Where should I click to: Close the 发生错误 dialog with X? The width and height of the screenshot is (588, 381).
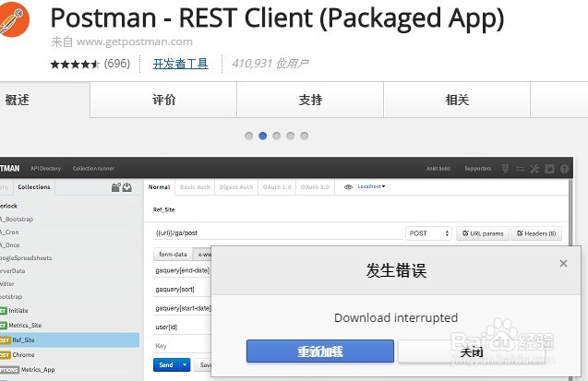pyautogui.click(x=563, y=263)
